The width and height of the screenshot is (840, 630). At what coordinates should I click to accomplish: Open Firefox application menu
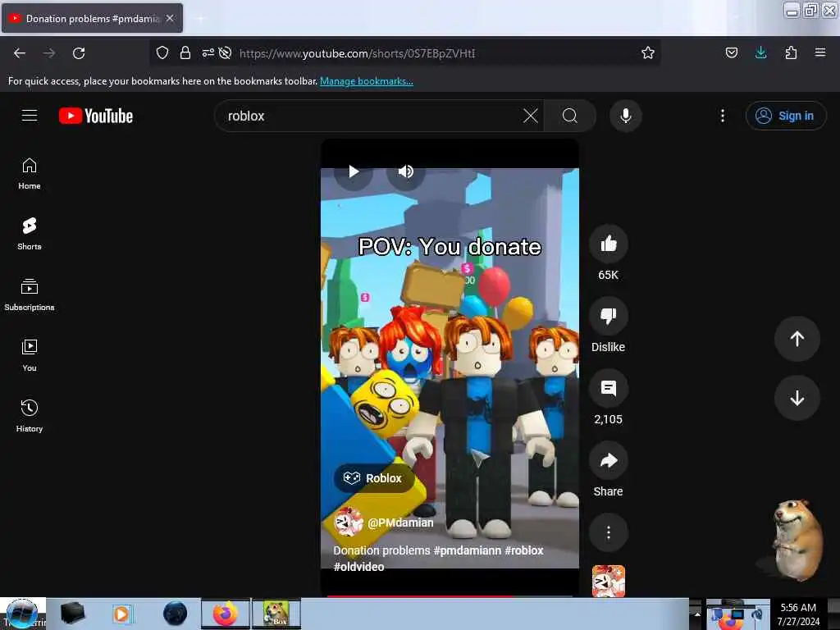pos(820,52)
